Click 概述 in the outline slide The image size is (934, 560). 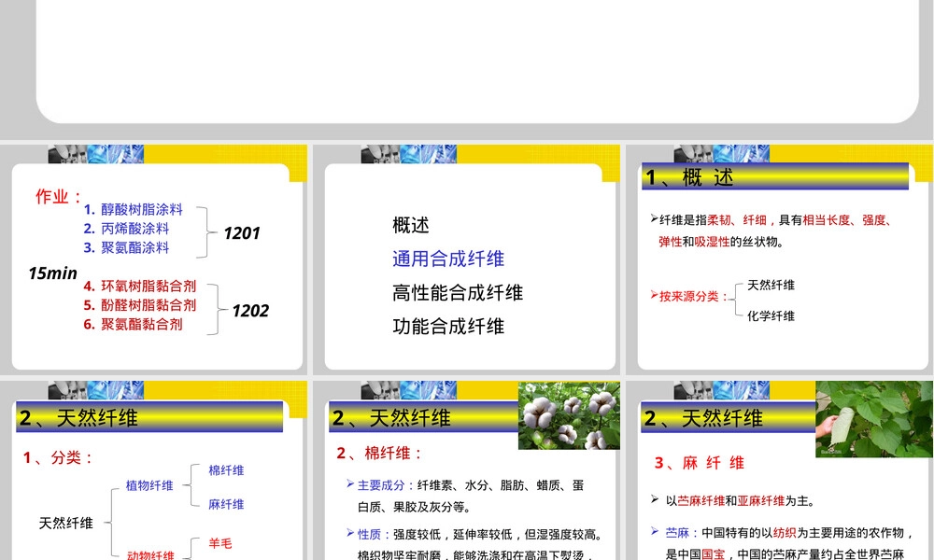click(x=410, y=226)
